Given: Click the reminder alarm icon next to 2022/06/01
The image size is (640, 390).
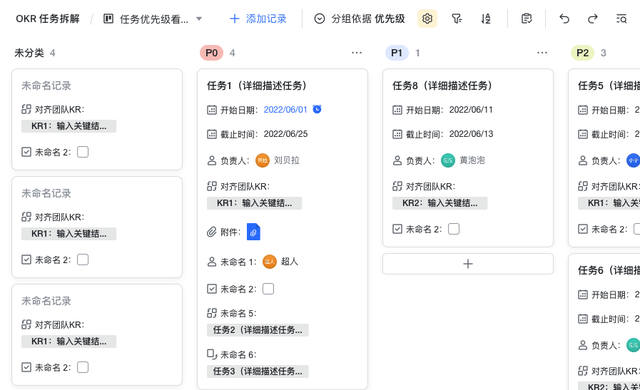Looking at the screenshot, I should coord(317,109).
